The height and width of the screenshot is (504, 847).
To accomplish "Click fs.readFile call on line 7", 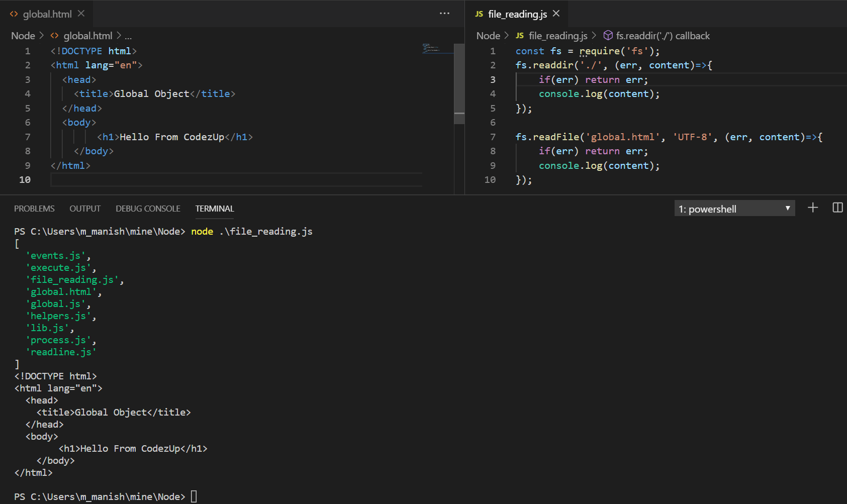I will point(669,137).
